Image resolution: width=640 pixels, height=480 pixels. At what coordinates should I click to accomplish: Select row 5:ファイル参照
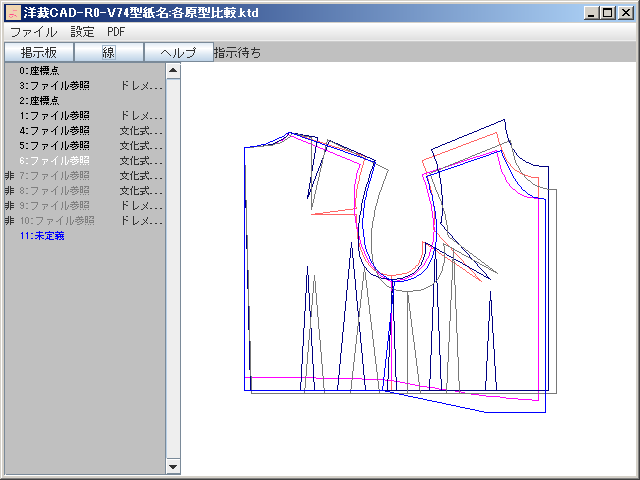(85, 146)
